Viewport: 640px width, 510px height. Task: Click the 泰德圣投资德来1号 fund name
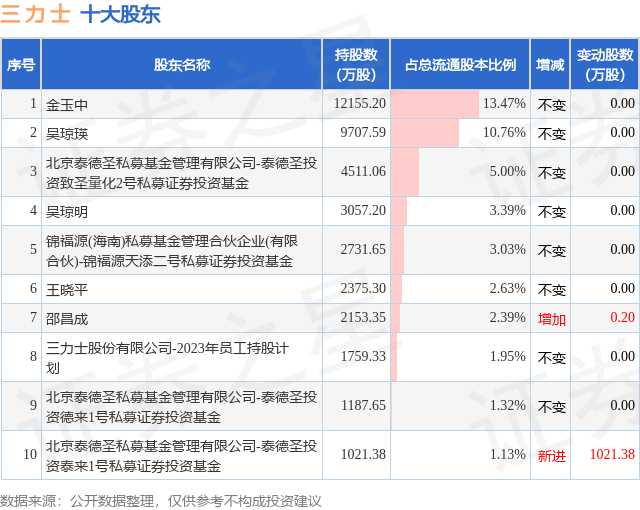(x=181, y=406)
